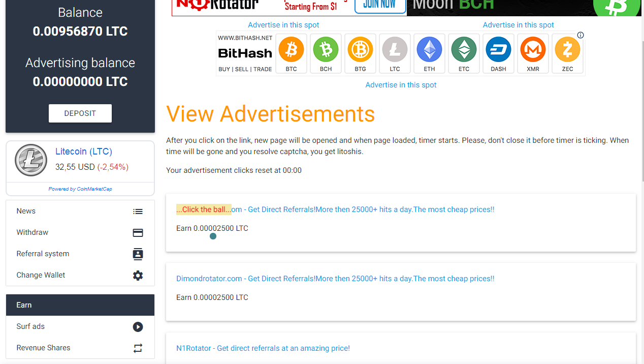644x364 pixels.
Task: Click the '32,55 USD' price text
Action: pyautogui.click(x=75, y=167)
